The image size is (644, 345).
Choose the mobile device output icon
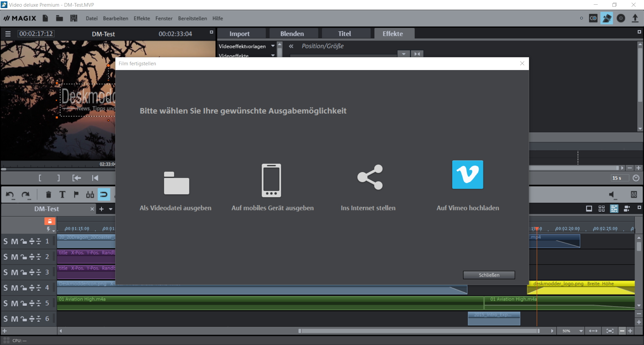(271, 180)
